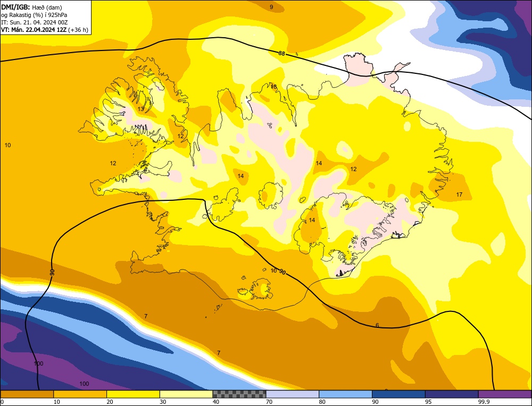Click the '88' contour line label
Viewport: 532px width, 406px height.
pos(281,54)
